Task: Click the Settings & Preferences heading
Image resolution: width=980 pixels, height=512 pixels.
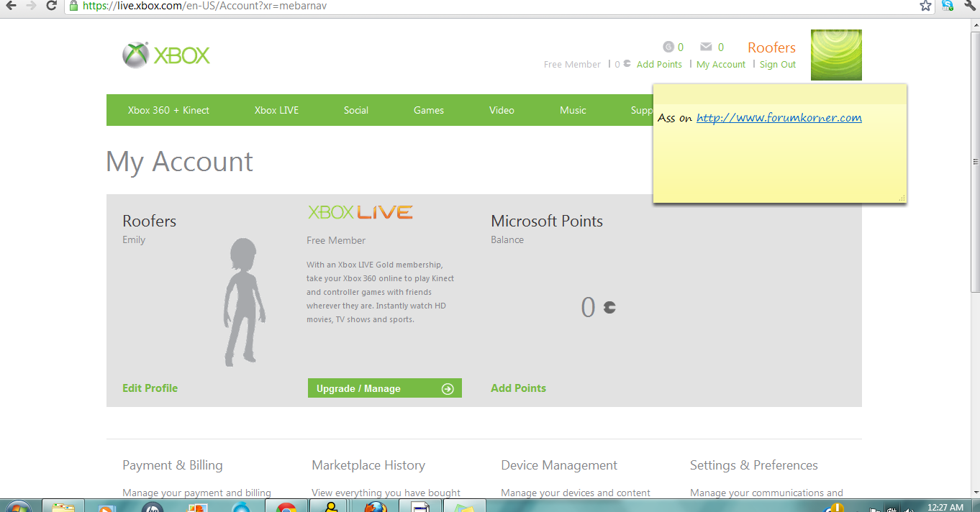Action: [753, 465]
